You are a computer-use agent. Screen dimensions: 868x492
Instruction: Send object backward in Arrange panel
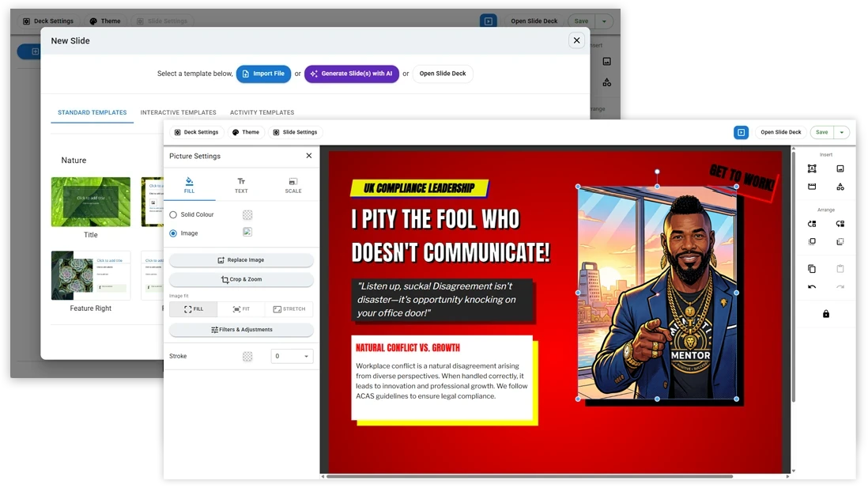(x=840, y=224)
